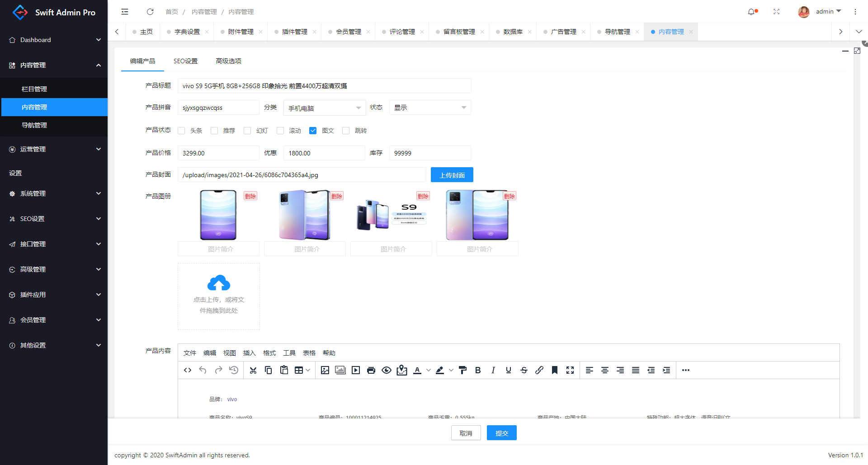
Task: Open 字典设置 page tab
Action: click(x=187, y=32)
